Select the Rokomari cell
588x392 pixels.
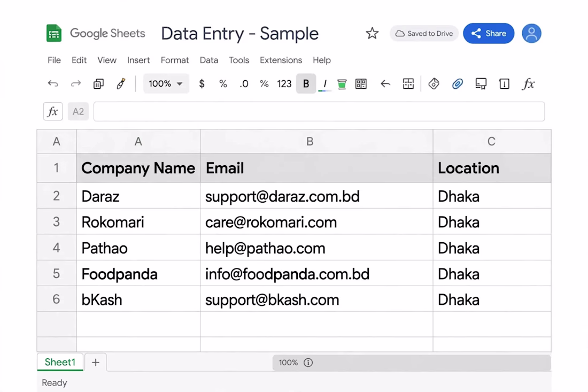click(x=138, y=222)
